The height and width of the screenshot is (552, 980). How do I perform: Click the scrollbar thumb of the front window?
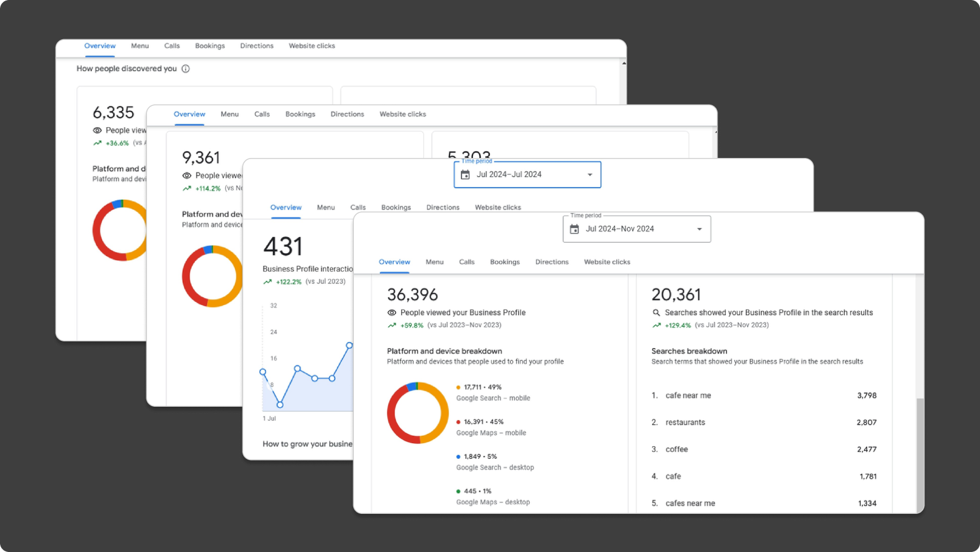(920, 454)
